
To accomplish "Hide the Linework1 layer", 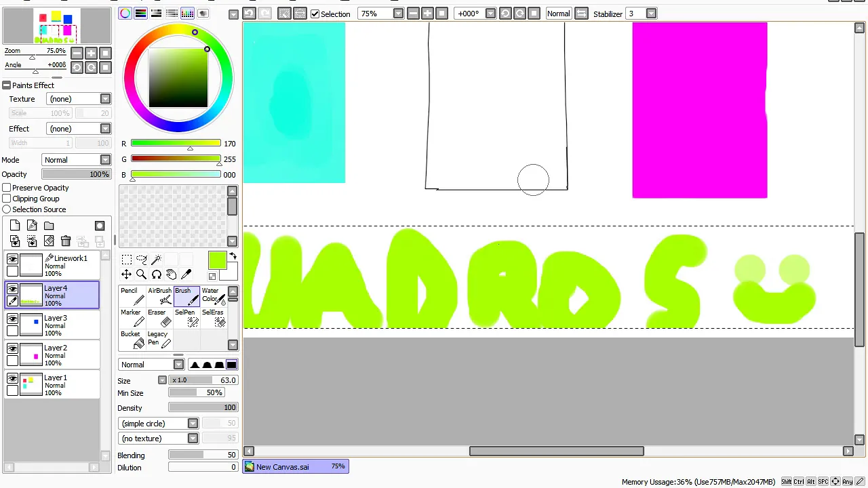I will click(x=12, y=259).
